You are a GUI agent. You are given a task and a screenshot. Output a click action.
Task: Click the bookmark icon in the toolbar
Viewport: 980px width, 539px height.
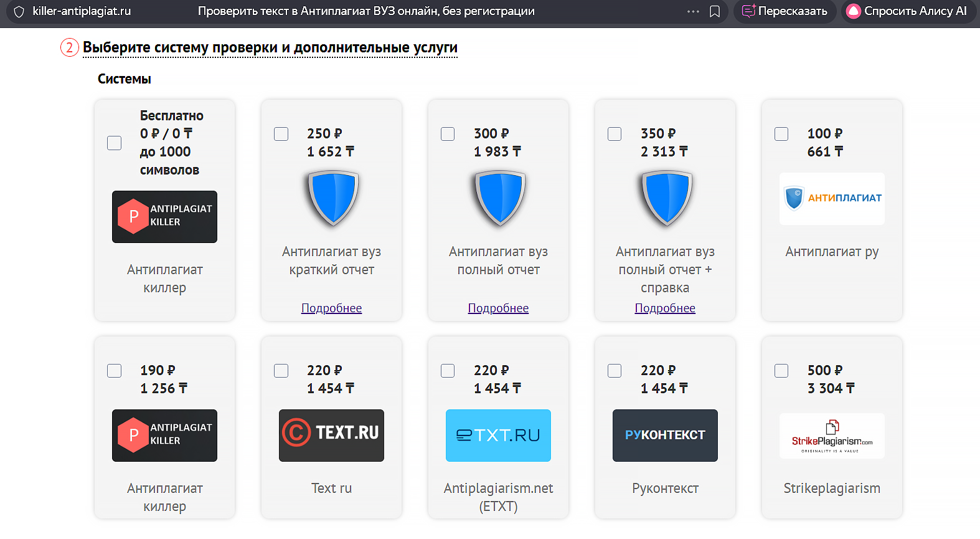714,11
